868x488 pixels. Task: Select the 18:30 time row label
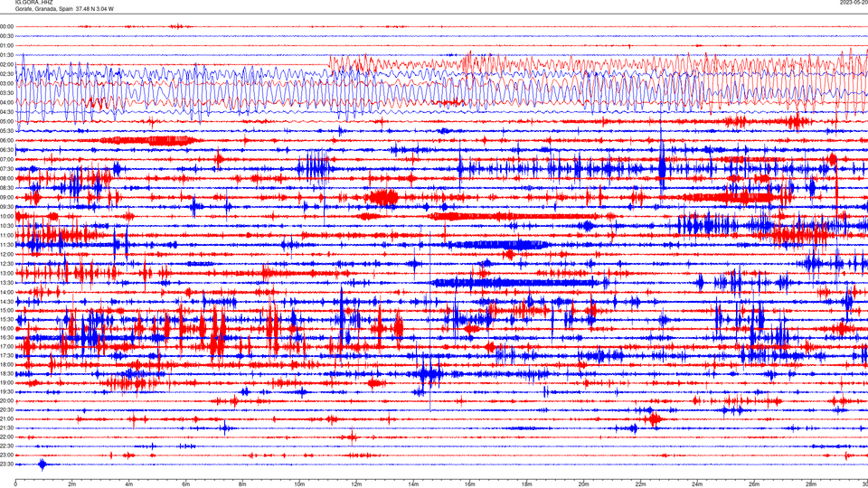coord(6,374)
